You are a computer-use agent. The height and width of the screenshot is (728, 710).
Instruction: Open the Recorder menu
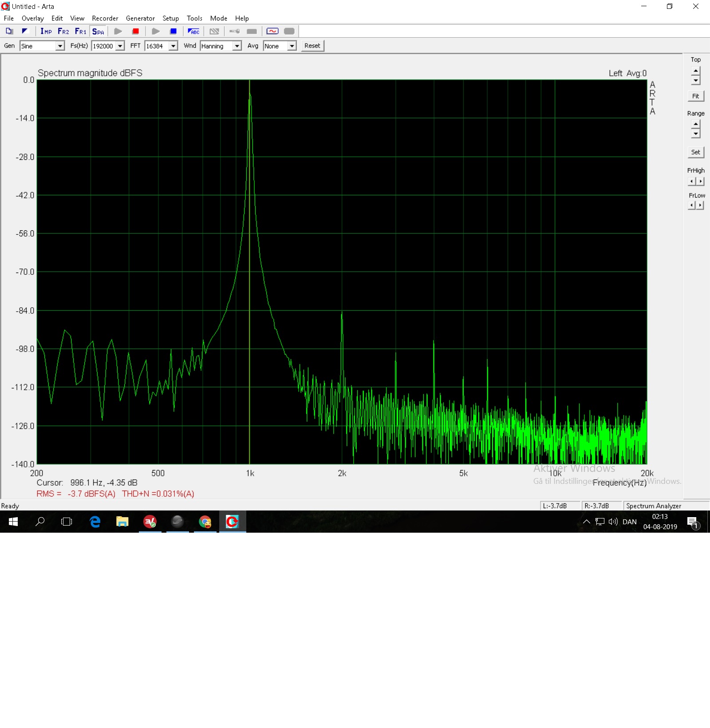105,18
